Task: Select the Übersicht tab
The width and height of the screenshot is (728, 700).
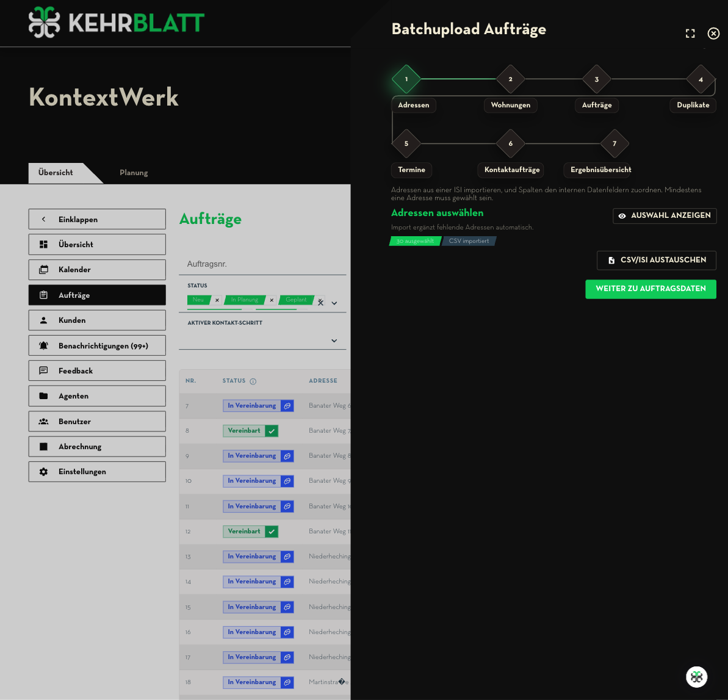Action: [x=56, y=172]
